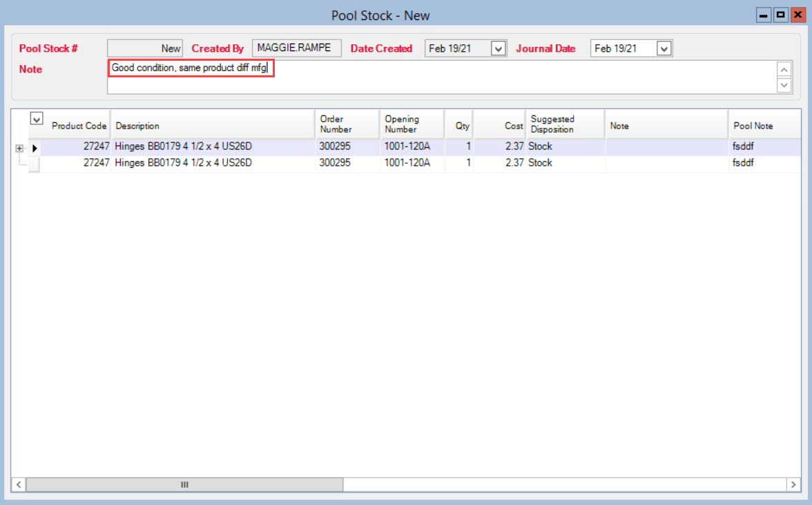Expand the first 27247 Hinges row

click(19, 149)
